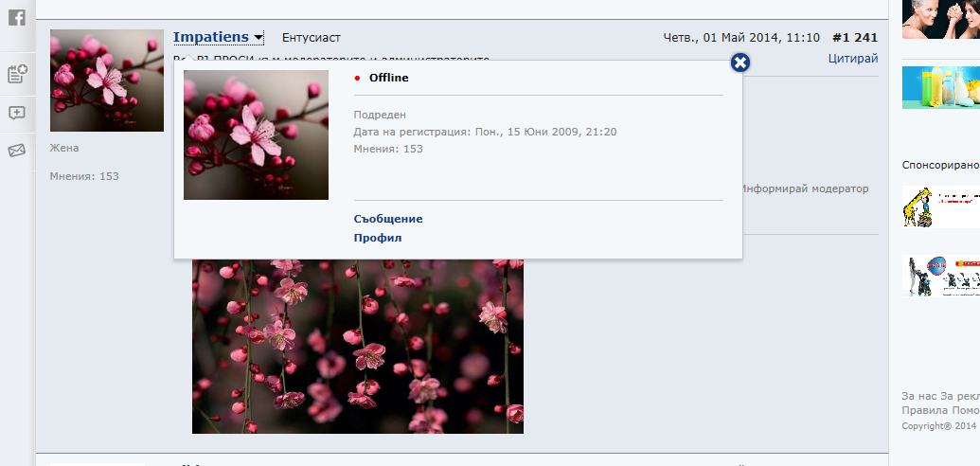Close the Impatiens profile popup
The image size is (980, 466).
pos(740,63)
